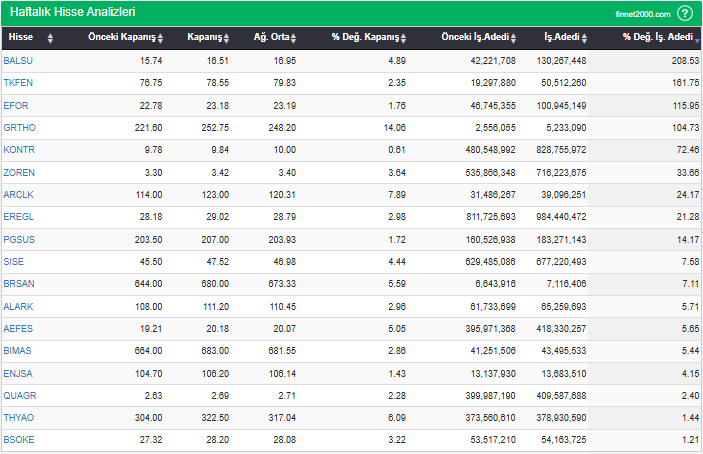Click the Haftalık Hisse Analizleri title
Image resolution: width=703 pixels, height=454 pixels.
click(x=72, y=12)
